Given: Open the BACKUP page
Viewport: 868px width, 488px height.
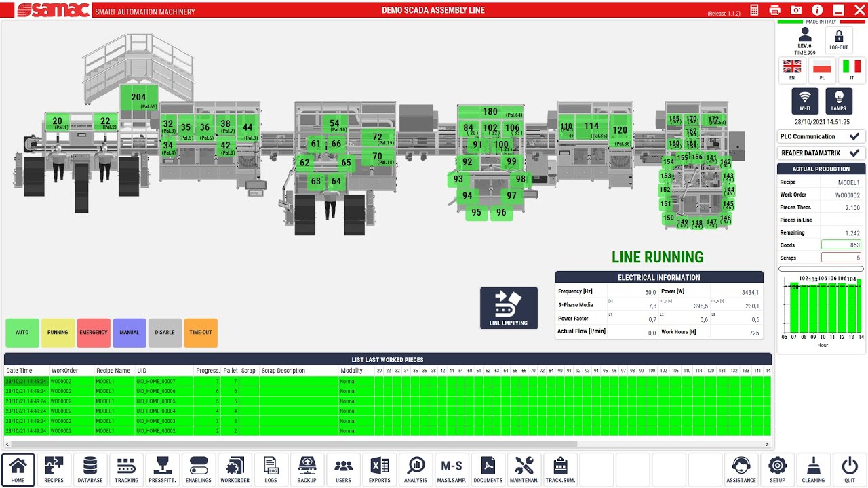Looking at the screenshot, I should click(x=307, y=470).
